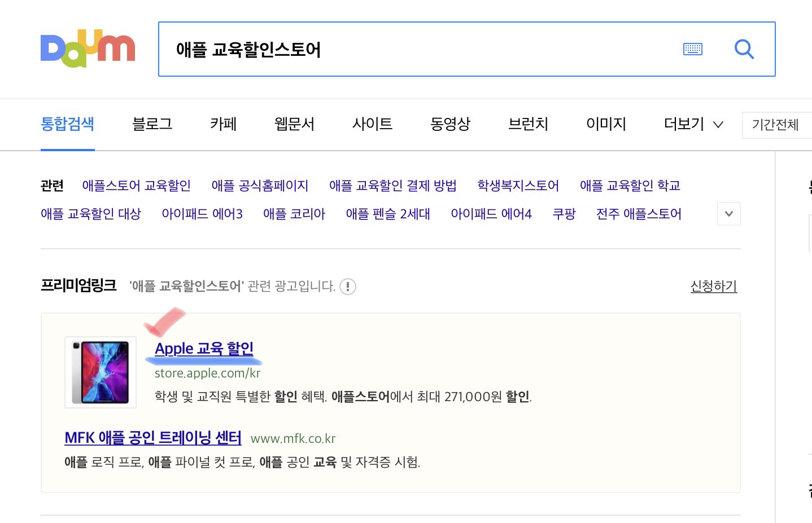Image resolution: width=812 pixels, height=523 pixels.
Task: Click related search 쿠팡
Action: pyautogui.click(x=564, y=214)
